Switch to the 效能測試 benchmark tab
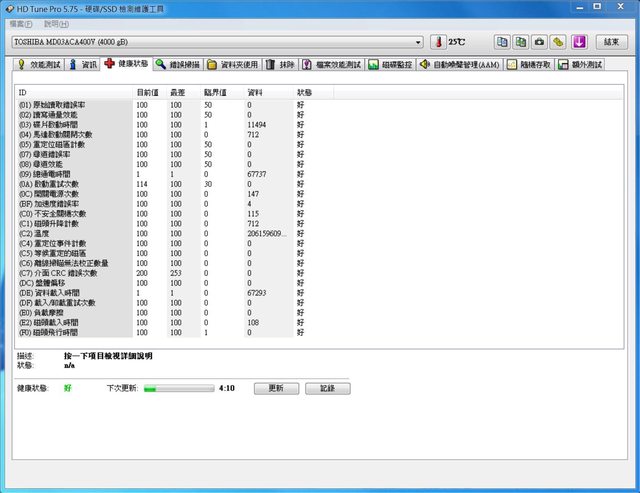 pyautogui.click(x=38, y=64)
